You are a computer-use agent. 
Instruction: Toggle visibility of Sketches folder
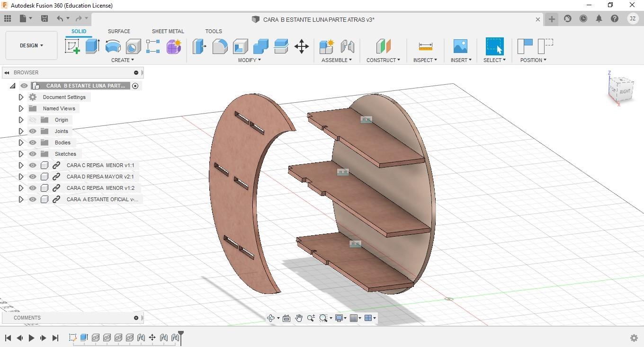33,154
